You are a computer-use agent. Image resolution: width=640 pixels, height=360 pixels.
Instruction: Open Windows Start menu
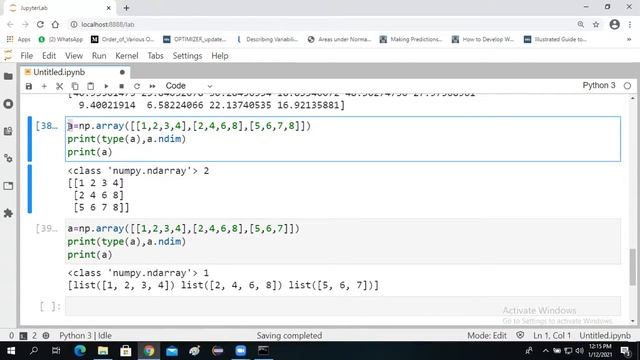[x=11, y=351]
